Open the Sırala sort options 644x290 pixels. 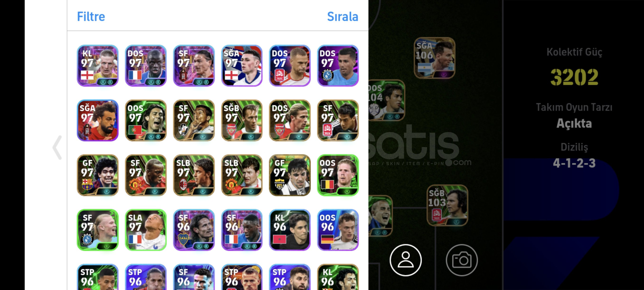tap(343, 17)
